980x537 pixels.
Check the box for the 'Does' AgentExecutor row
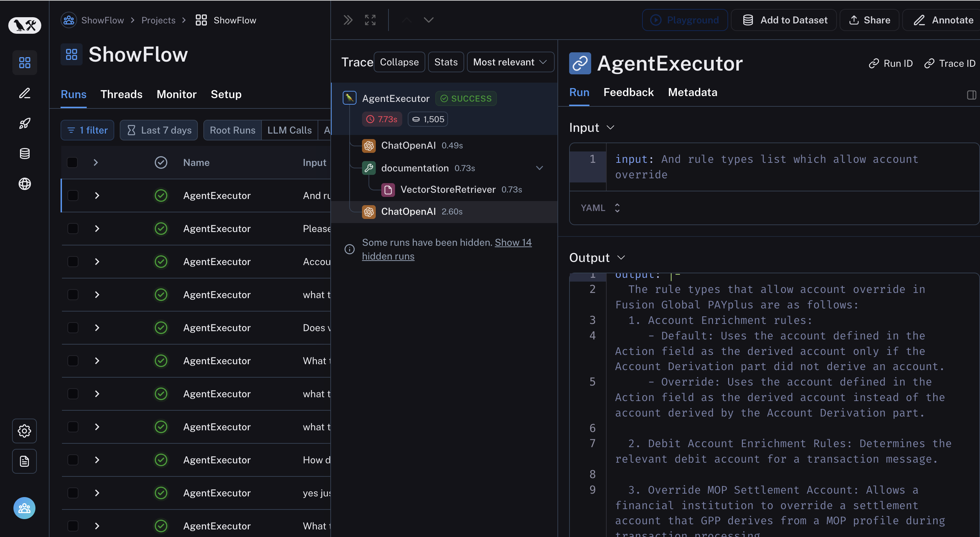(x=72, y=328)
